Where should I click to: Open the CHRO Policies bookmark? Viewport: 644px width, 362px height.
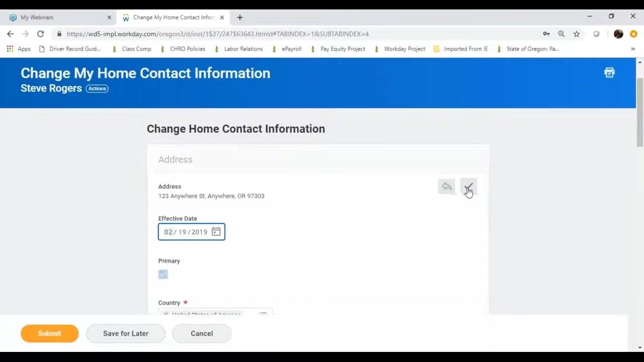(x=183, y=49)
